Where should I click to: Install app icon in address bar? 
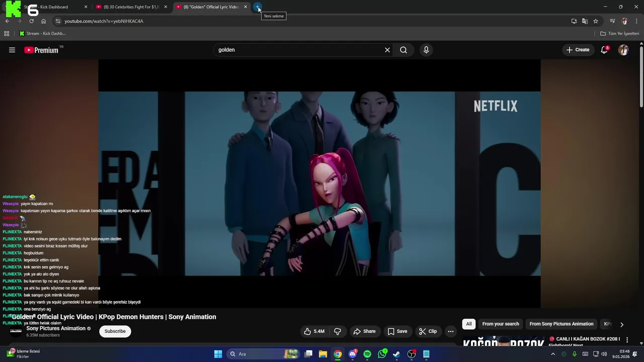pos(574,21)
